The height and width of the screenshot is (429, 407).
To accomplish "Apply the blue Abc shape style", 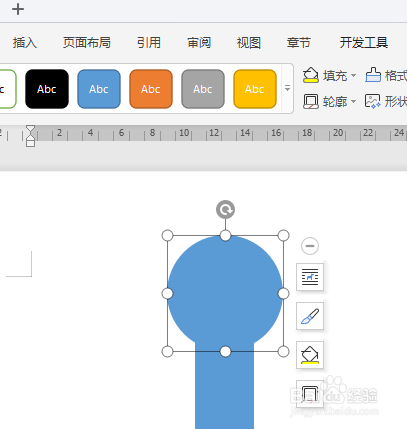I will (99, 89).
